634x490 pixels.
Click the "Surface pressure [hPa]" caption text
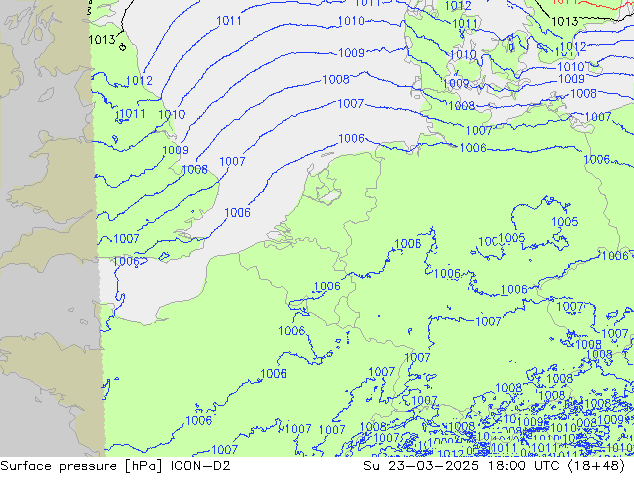click(81, 466)
